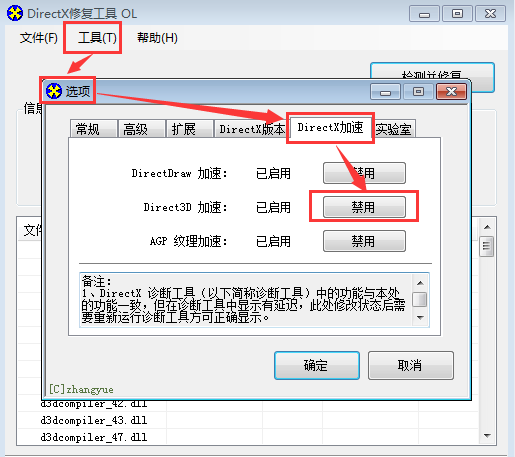Click the AGP 纹理加速: label
Viewport: 515px width, 457px height.
pyautogui.click(x=189, y=241)
